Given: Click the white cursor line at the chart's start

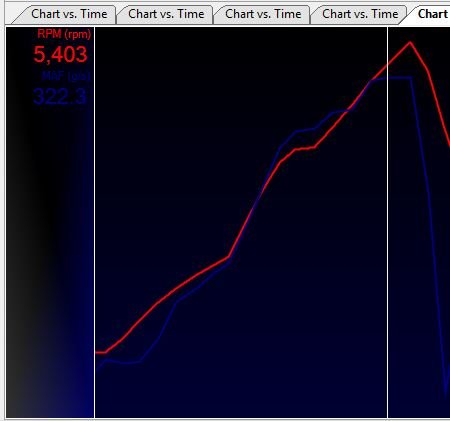Looking at the screenshot, I should (95, 222).
